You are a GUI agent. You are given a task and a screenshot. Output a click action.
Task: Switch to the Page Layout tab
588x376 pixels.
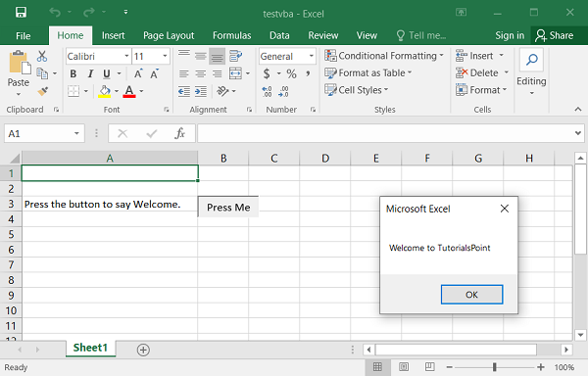click(x=169, y=35)
